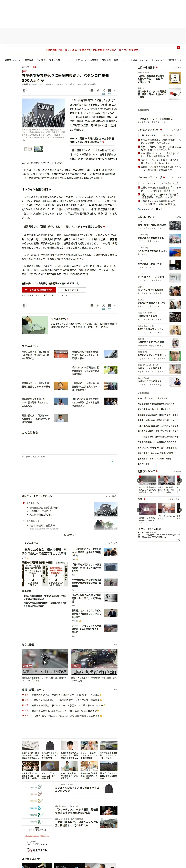Click ログインする button

pos(72,290)
